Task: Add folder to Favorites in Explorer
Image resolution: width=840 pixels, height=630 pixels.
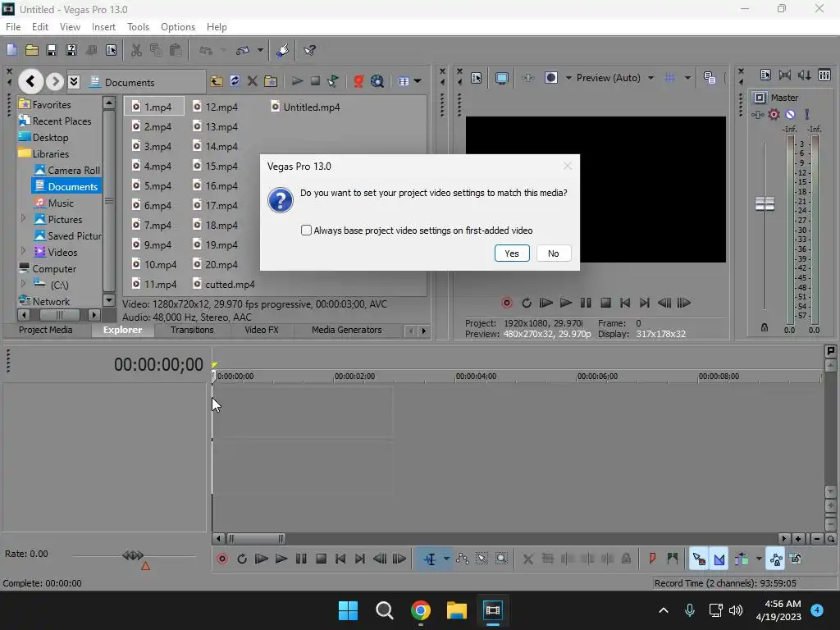Action: (271, 81)
